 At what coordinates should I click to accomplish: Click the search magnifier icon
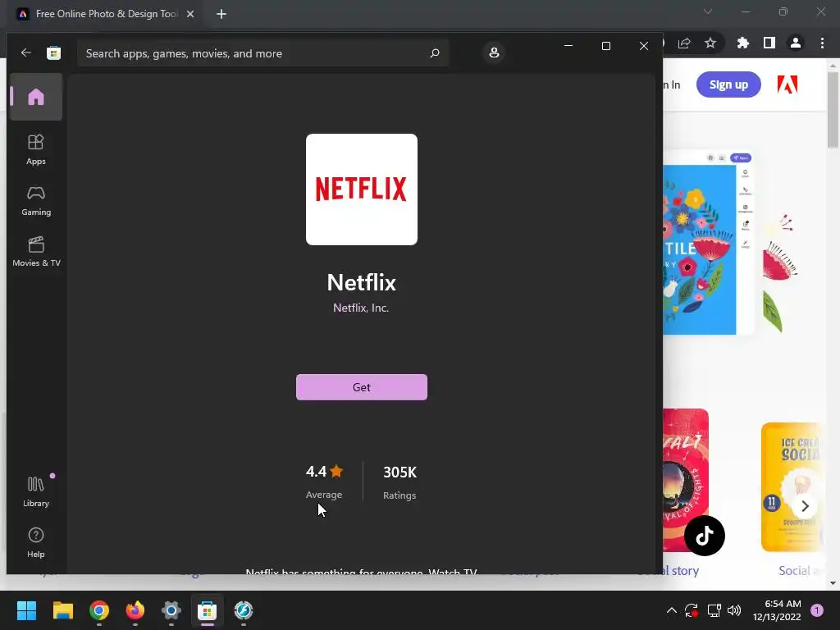tap(435, 53)
